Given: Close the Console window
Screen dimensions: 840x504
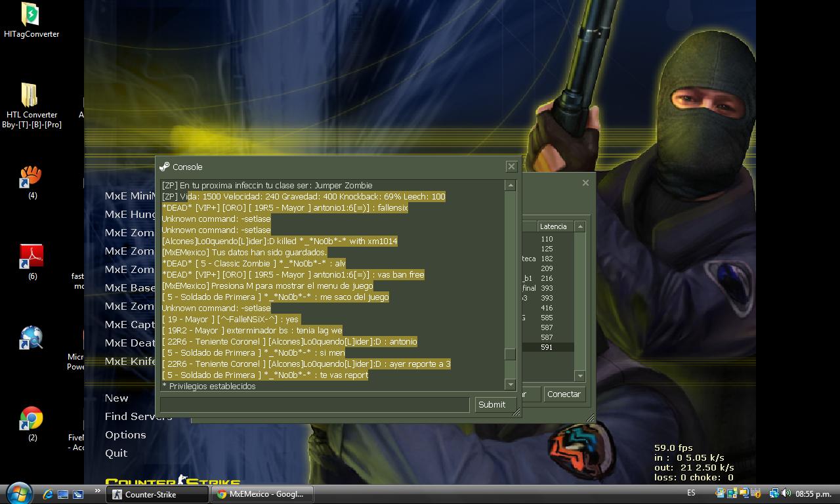Looking at the screenshot, I should pos(511,167).
